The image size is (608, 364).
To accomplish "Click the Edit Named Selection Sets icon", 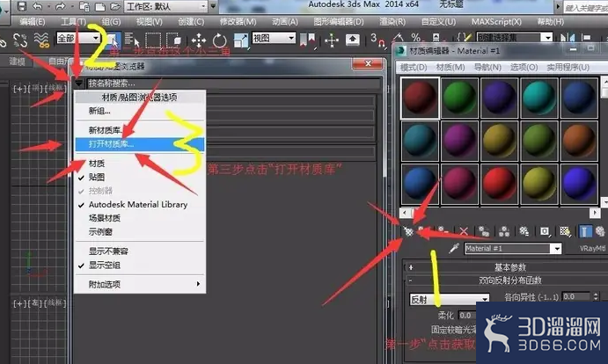I will click(x=465, y=38).
